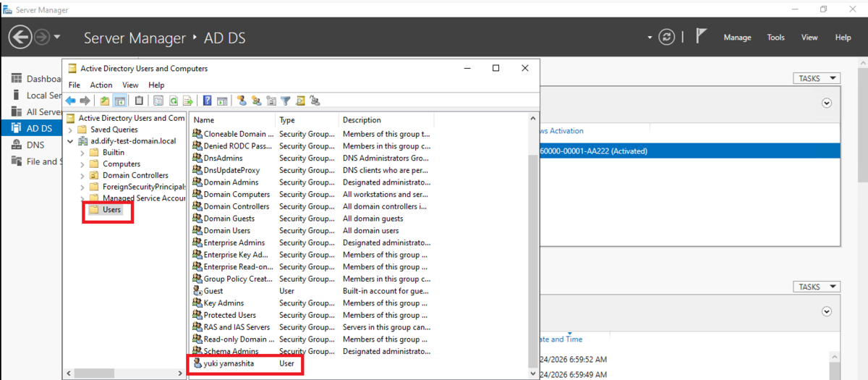Viewport: 868px width, 380px height.
Task: Select DNS in Server Manager sidebar
Action: pyautogui.click(x=35, y=145)
